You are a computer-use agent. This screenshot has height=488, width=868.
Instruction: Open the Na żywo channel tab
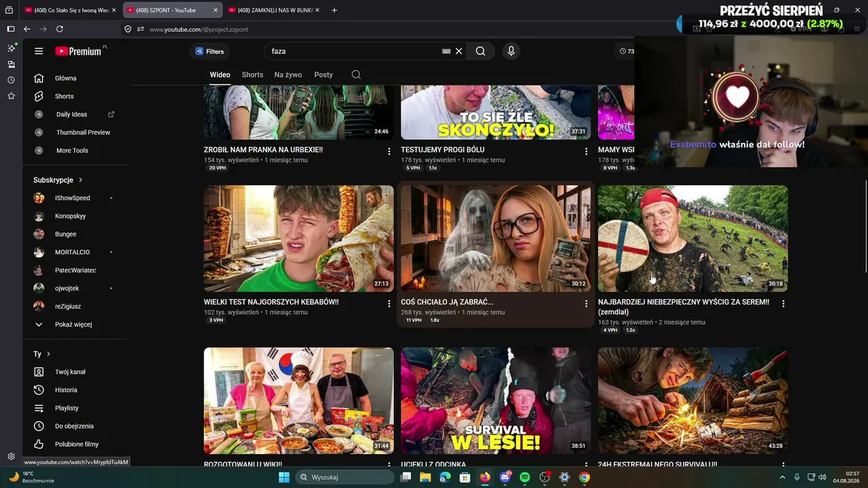288,75
